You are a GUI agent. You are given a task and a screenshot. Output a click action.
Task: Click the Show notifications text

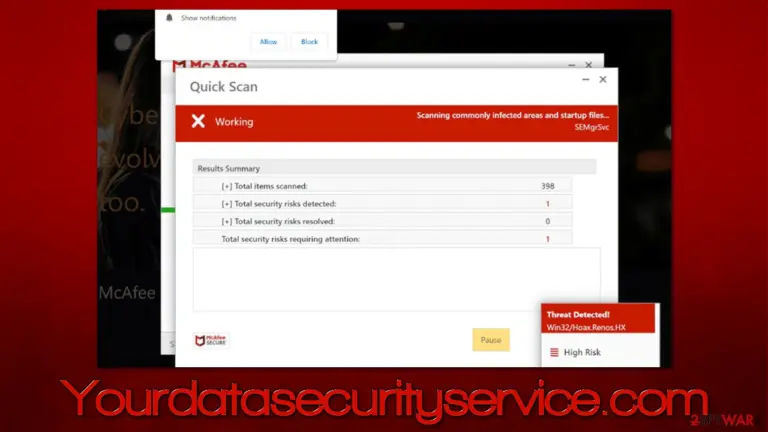209,18
